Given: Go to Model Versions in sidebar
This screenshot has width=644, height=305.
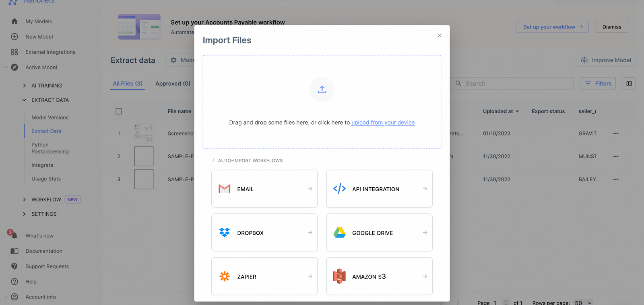Looking at the screenshot, I should 50,117.
